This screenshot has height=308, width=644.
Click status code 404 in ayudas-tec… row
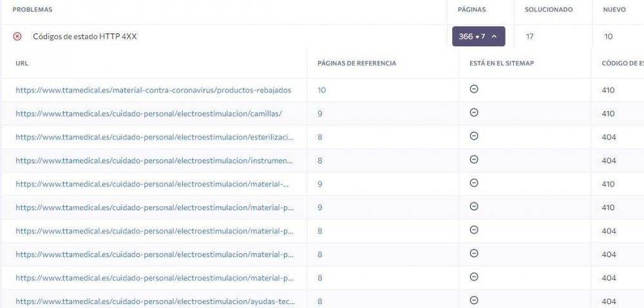609,302
